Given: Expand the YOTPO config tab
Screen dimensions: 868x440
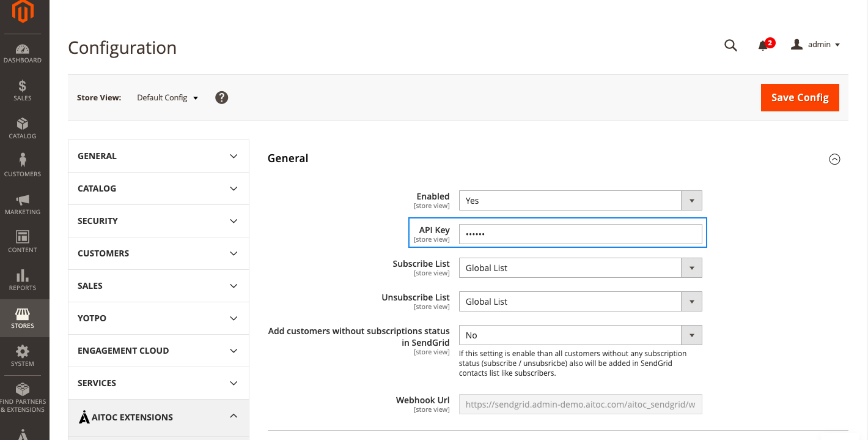Looking at the screenshot, I should [x=158, y=318].
